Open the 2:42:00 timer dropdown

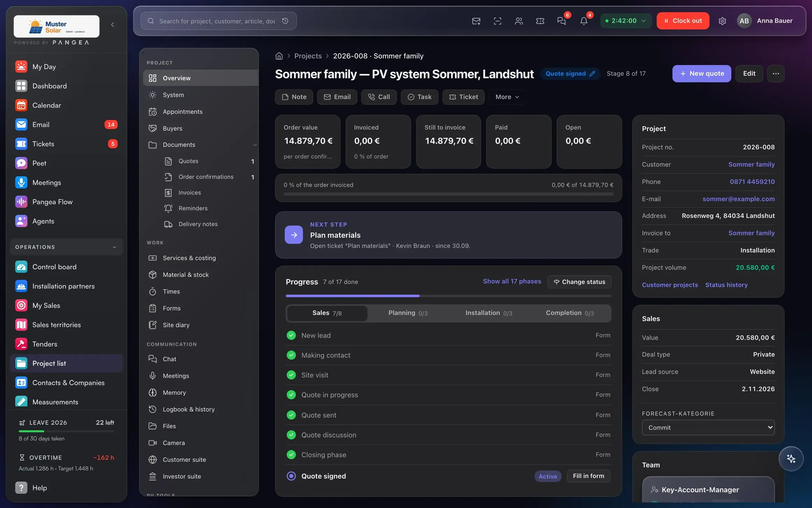(x=626, y=21)
